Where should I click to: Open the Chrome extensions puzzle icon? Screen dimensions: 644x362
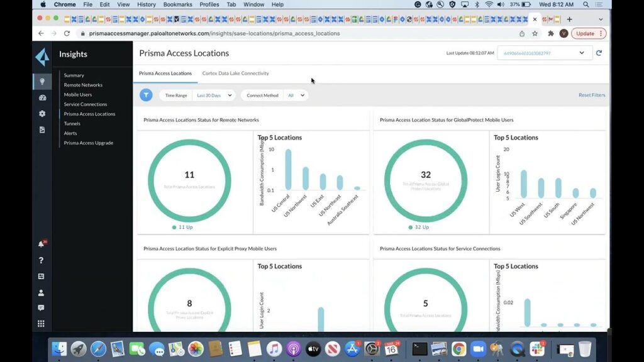click(551, 34)
